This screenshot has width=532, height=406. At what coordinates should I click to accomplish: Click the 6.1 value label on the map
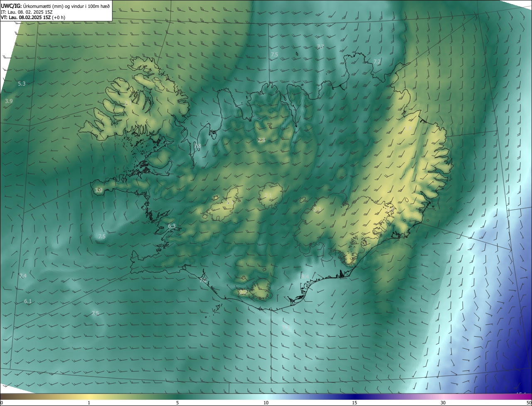28,301
